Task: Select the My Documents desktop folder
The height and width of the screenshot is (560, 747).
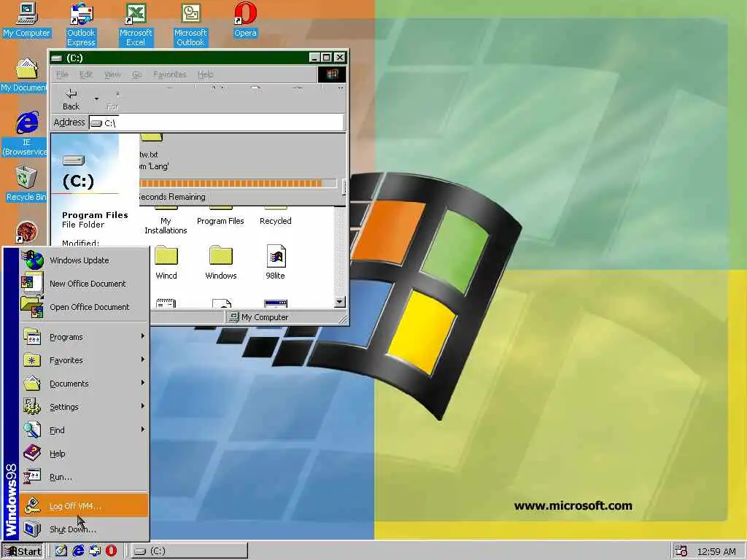Action: click(x=25, y=75)
